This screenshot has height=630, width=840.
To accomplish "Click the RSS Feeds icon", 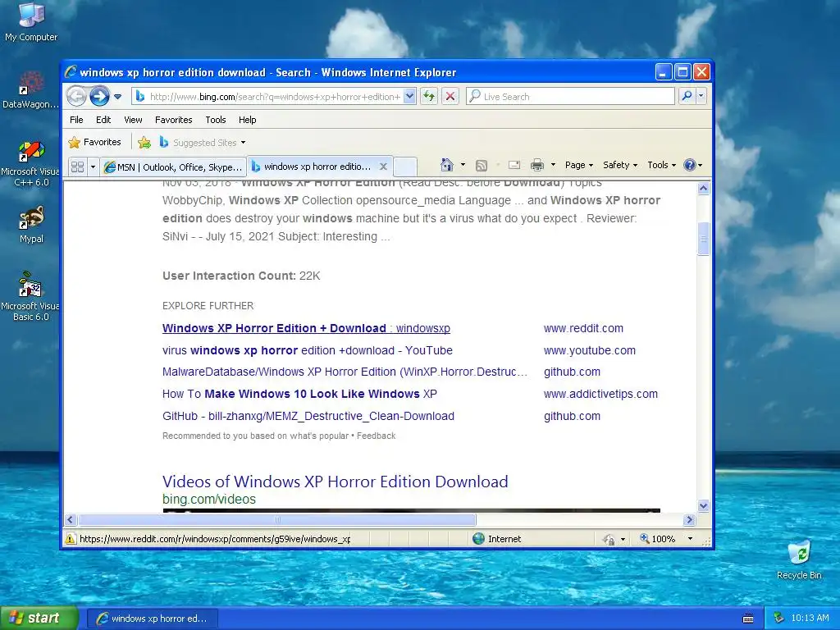I will (482, 166).
